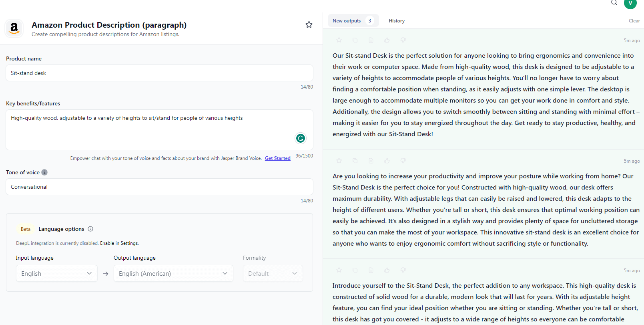This screenshot has width=644, height=325.
Task: Clear the generated outputs
Action: 634,21
